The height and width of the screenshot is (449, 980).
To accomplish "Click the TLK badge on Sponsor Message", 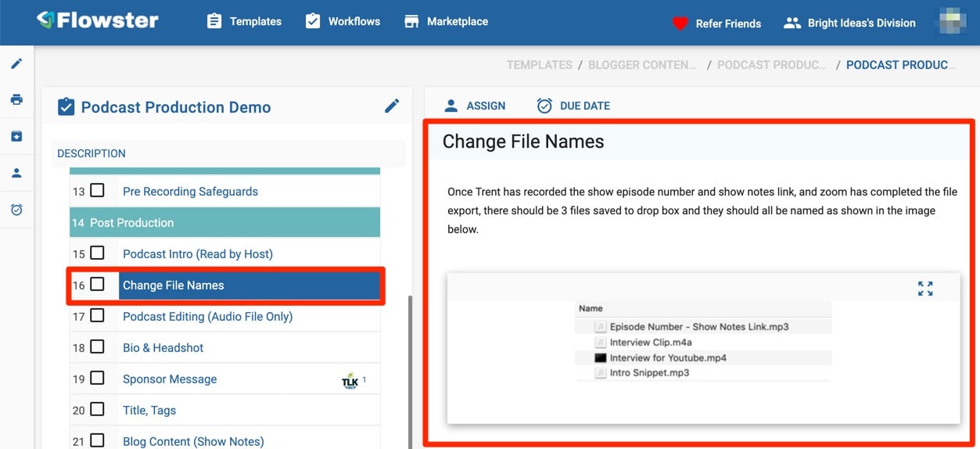I will (x=350, y=380).
